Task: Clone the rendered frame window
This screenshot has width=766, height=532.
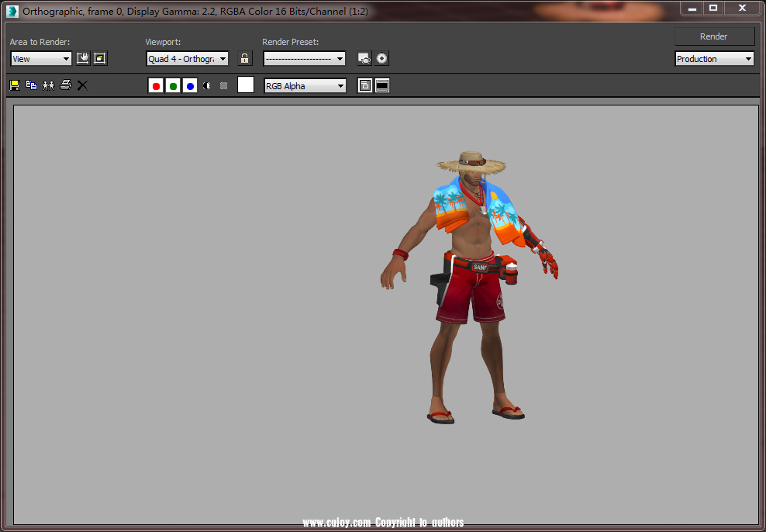Action: [48, 85]
